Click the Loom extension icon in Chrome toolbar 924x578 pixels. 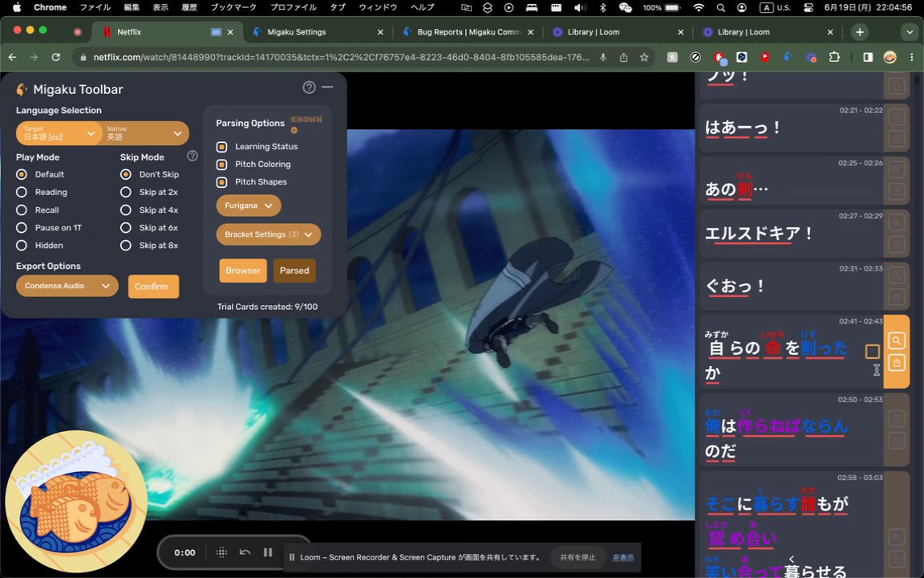(812, 57)
